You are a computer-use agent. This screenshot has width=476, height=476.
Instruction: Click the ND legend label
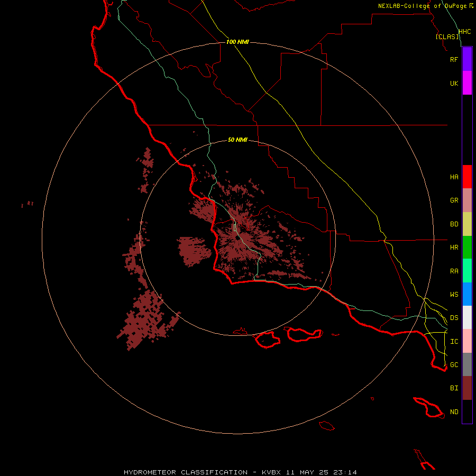click(454, 412)
